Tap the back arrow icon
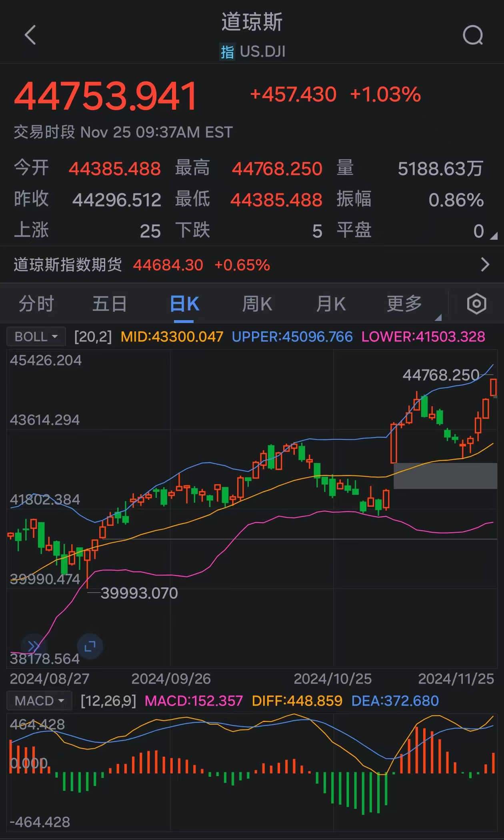Image resolution: width=504 pixels, height=840 pixels. point(30,35)
